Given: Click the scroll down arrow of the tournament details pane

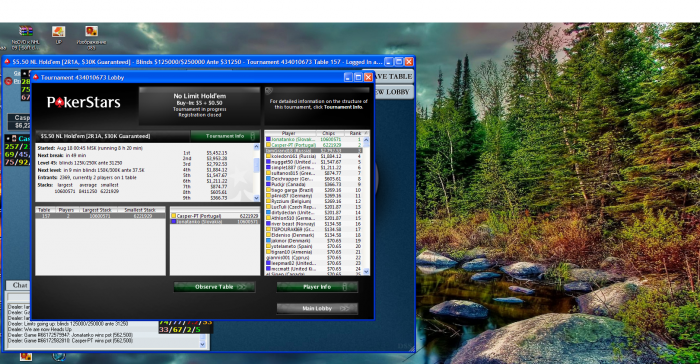Looking at the screenshot, I should click(256, 198).
